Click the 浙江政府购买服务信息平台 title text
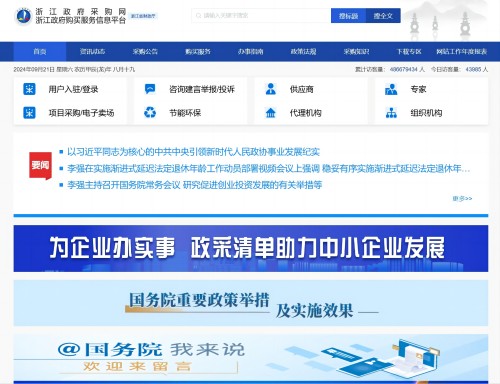Image resolution: width=500 pixels, height=384 pixels. tap(81, 20)
